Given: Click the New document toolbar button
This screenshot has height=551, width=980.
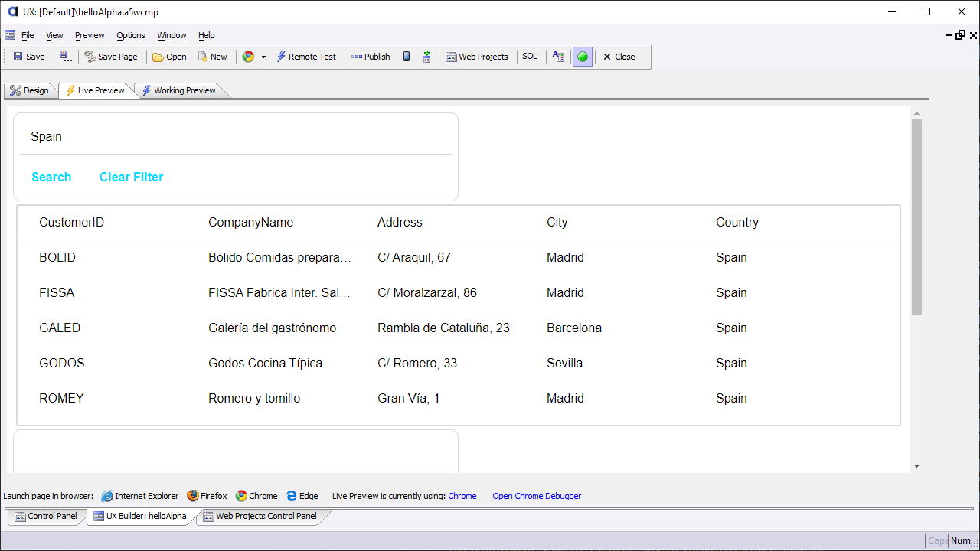Looking at the screenshot, I should click(x=212, y=57).
